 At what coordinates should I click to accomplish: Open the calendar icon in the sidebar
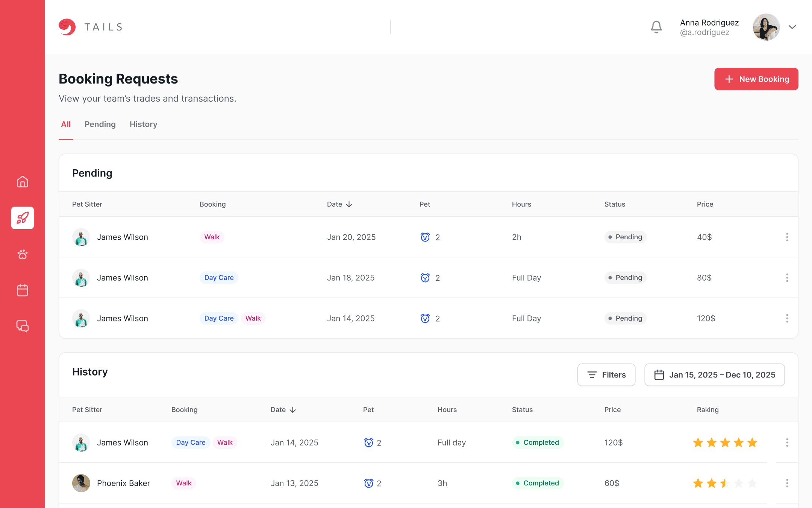23,290
